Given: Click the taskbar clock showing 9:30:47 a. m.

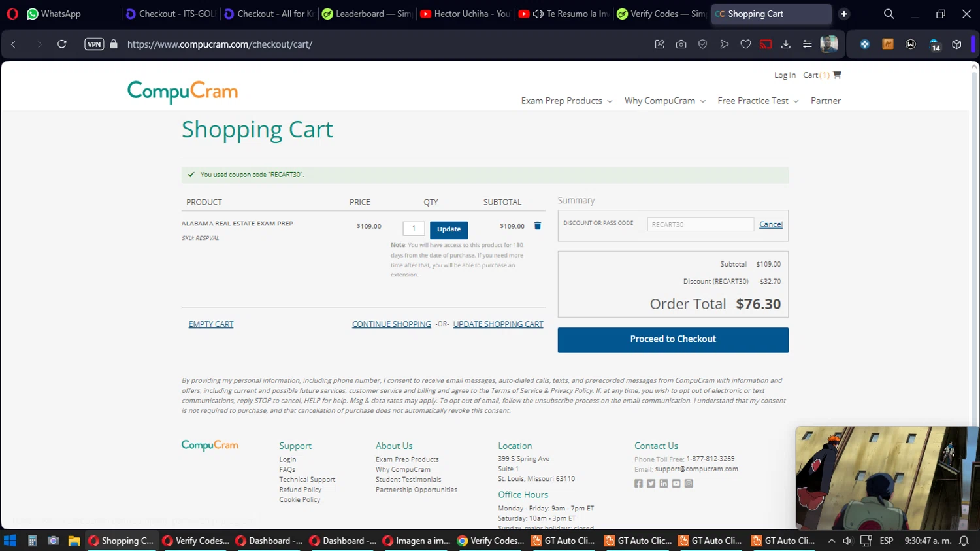Looking at the screenshot, I should [x=928, y=541].
